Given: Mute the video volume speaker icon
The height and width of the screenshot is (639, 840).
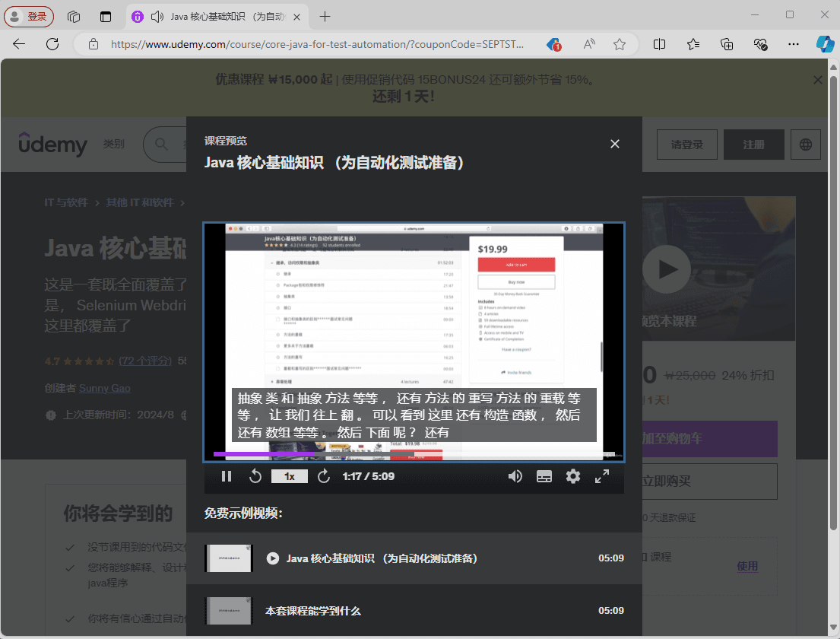Looking at the screenshot, I should 515,475.
